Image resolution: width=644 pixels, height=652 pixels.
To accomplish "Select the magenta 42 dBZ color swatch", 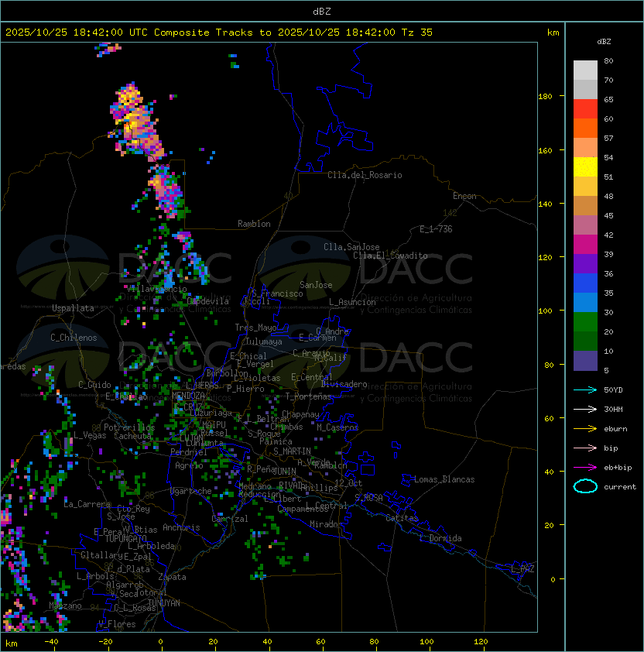I will click(585, 244).
